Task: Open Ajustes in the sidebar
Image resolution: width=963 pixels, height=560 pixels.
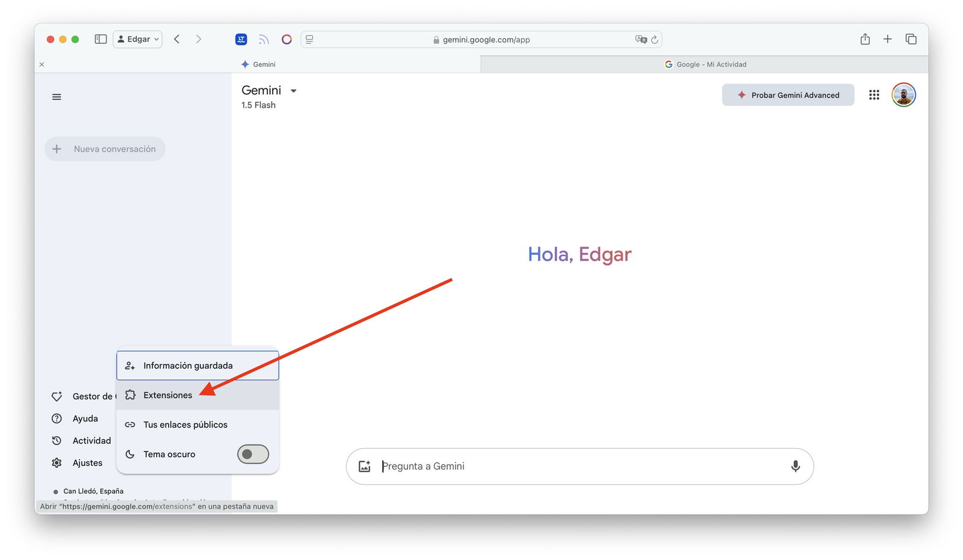Action: (77, 463)
